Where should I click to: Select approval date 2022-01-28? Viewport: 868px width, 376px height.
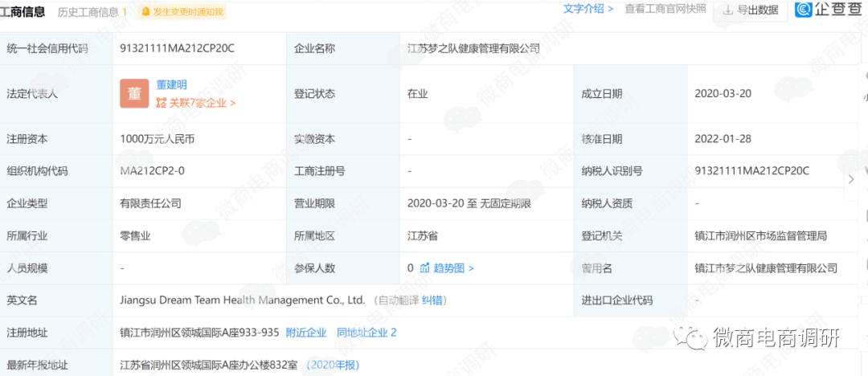[723, 139]
